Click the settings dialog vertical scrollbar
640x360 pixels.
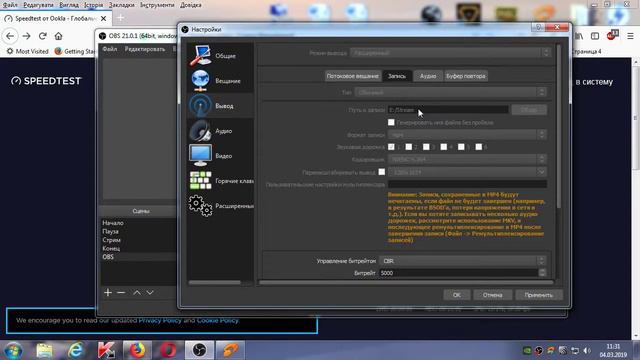point(558,127)
